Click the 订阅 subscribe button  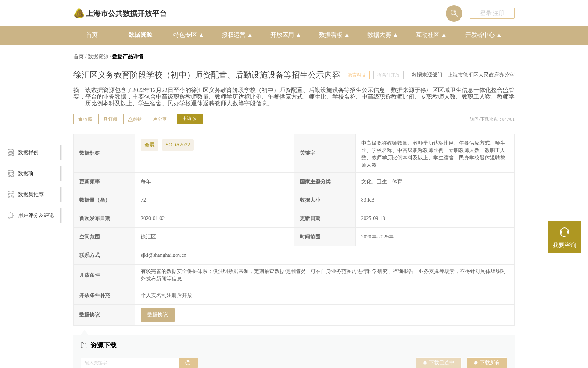point(110,119)
